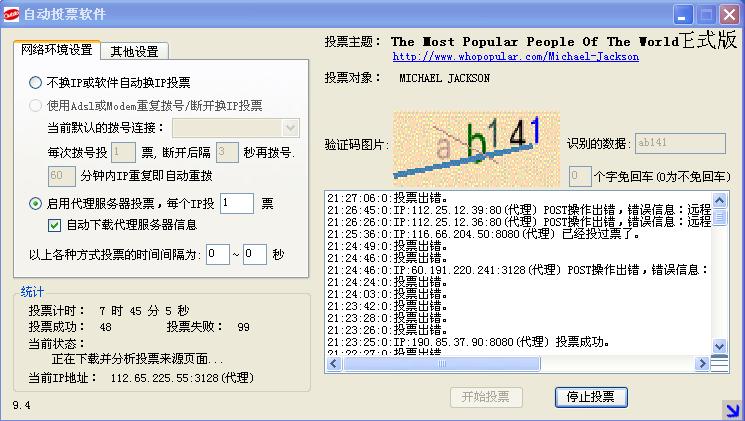Click the log scroll right arrow
The width and height of the screenshot is (745, 421).
701,364
